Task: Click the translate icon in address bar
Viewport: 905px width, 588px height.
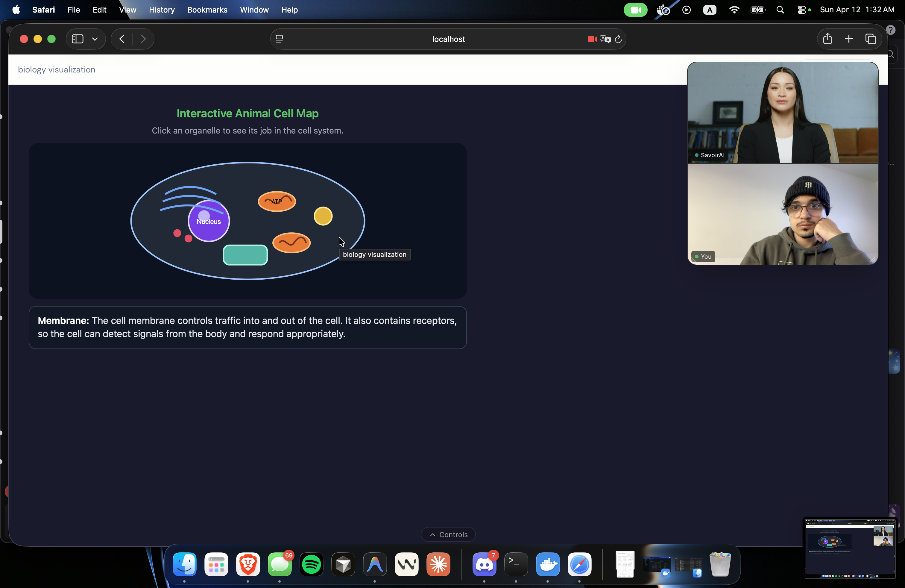Action: point(605,39)
